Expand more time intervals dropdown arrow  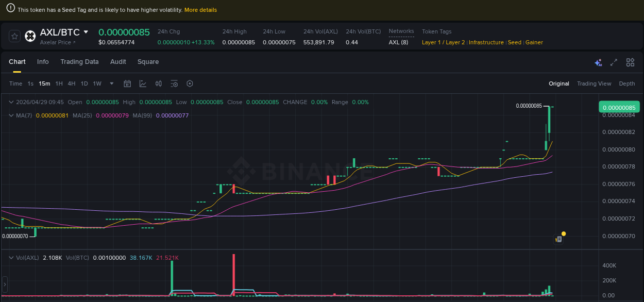112,83
